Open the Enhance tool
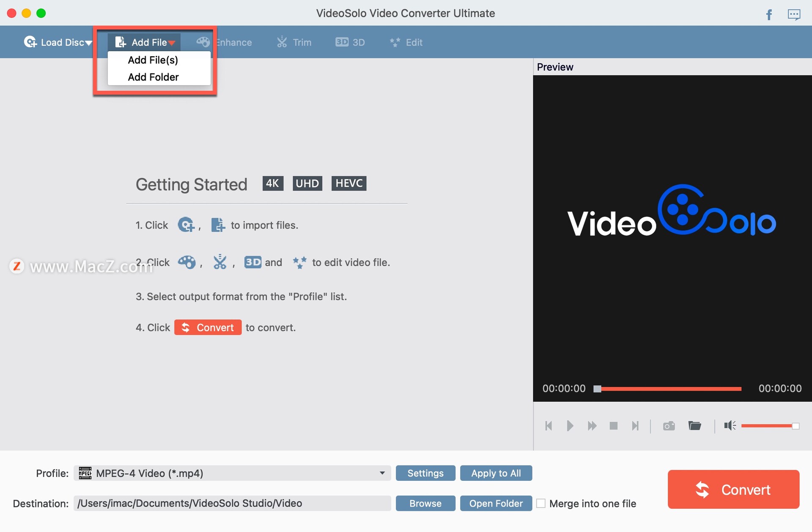This screenshot has width=812, height=532. tap(224, 42)
